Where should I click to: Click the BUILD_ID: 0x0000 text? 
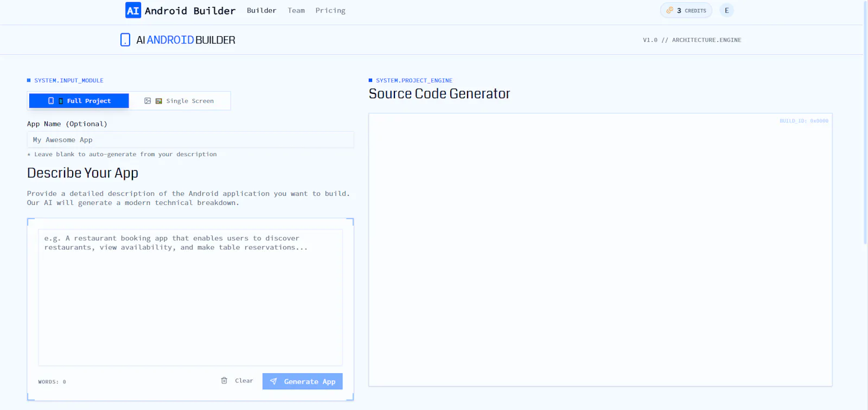click(x=804, y=121)
